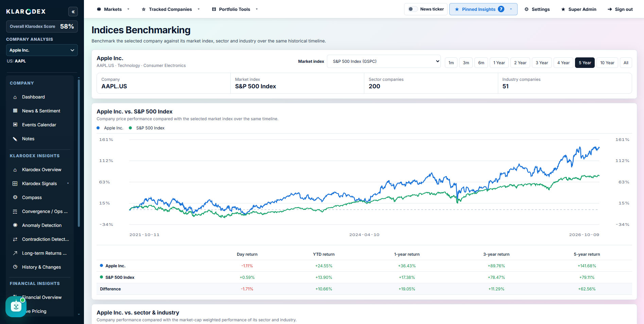Select the All timeline button
This screenshot has height=324, width=644.
click(x=626, y=63)
